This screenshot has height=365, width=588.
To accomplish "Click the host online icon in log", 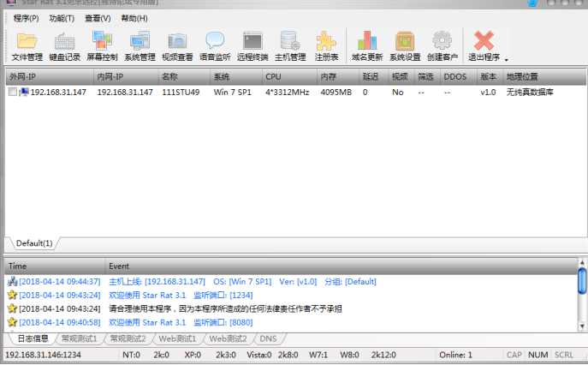I will click(12, 281).
